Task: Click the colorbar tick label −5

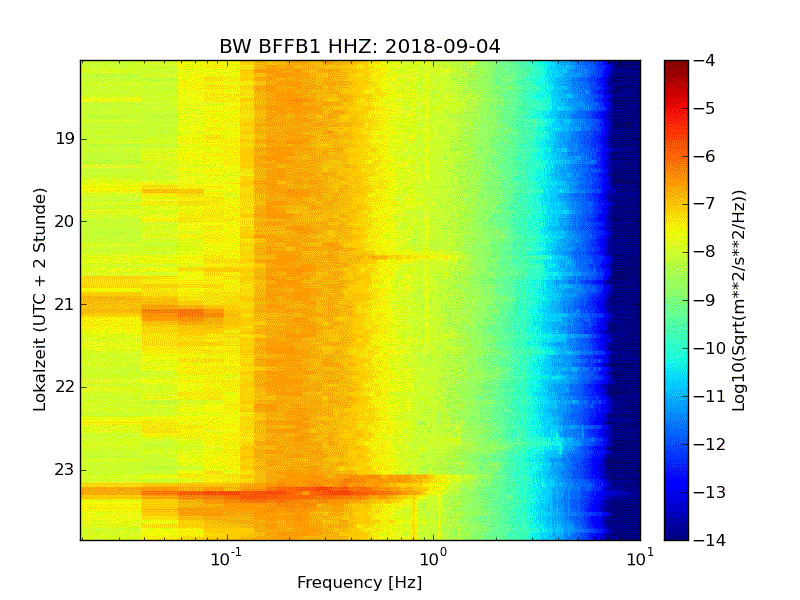Action: tap(704, 108)
